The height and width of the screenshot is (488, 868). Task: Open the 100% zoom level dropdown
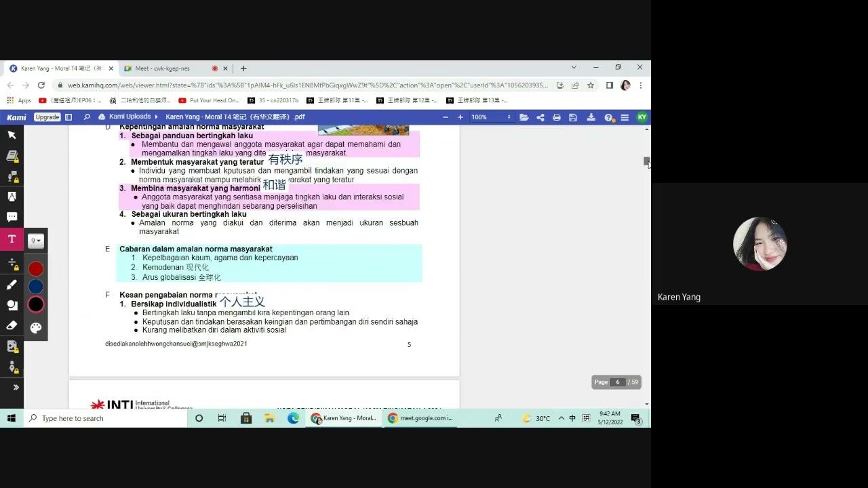click(x=491, y=117)
